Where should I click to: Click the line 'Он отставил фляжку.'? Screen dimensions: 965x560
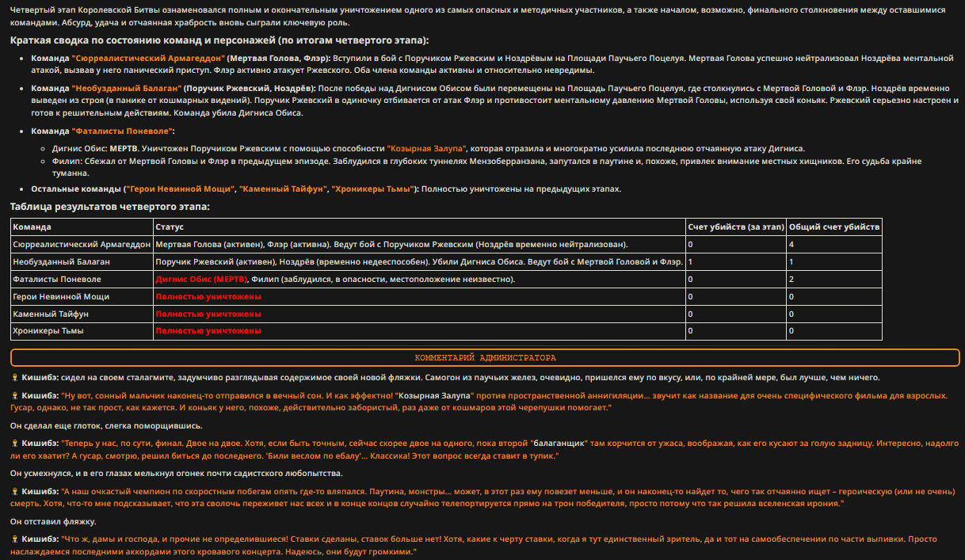click(53, 521)
